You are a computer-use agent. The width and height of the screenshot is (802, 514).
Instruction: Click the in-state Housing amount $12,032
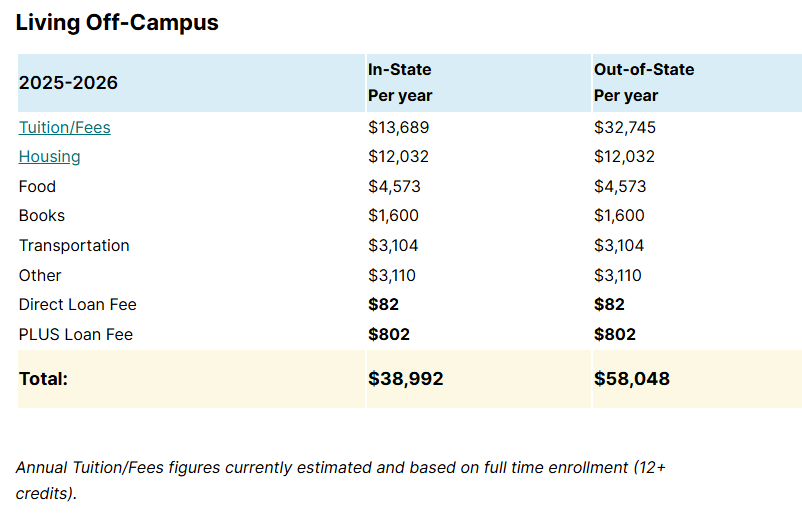pyautogui.click(x=399, y=157)
